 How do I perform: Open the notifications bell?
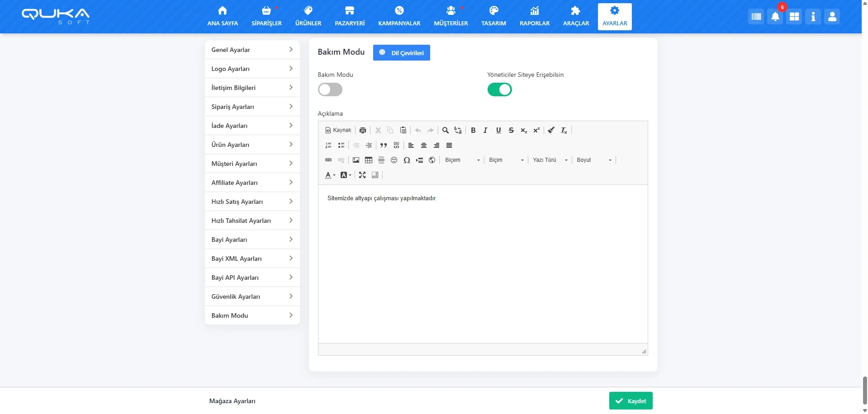775,17
